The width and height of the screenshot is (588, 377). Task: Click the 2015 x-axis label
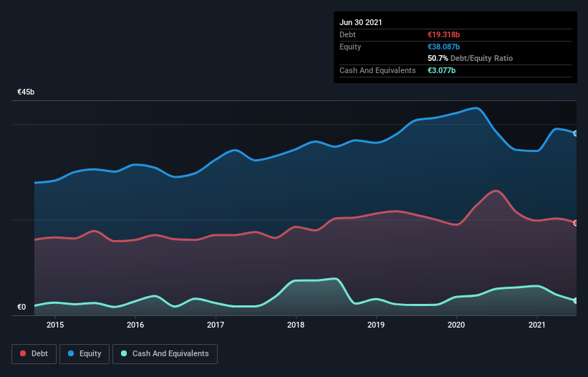point(55,325)
